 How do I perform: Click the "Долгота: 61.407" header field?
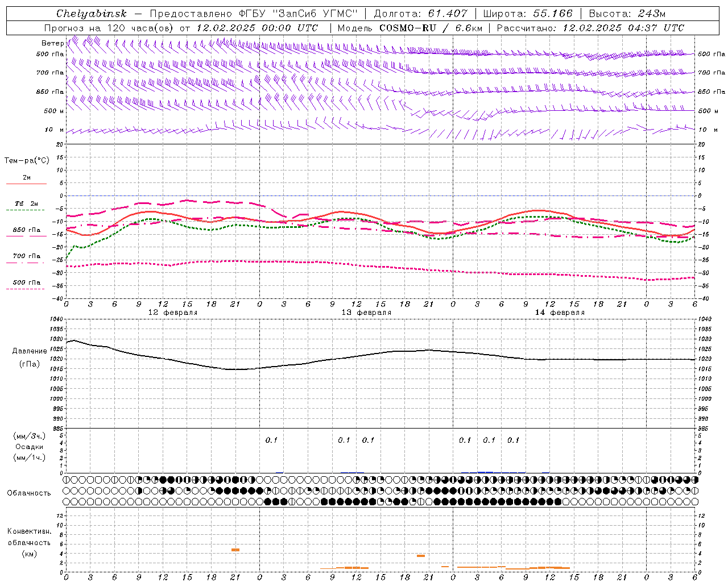420,14
